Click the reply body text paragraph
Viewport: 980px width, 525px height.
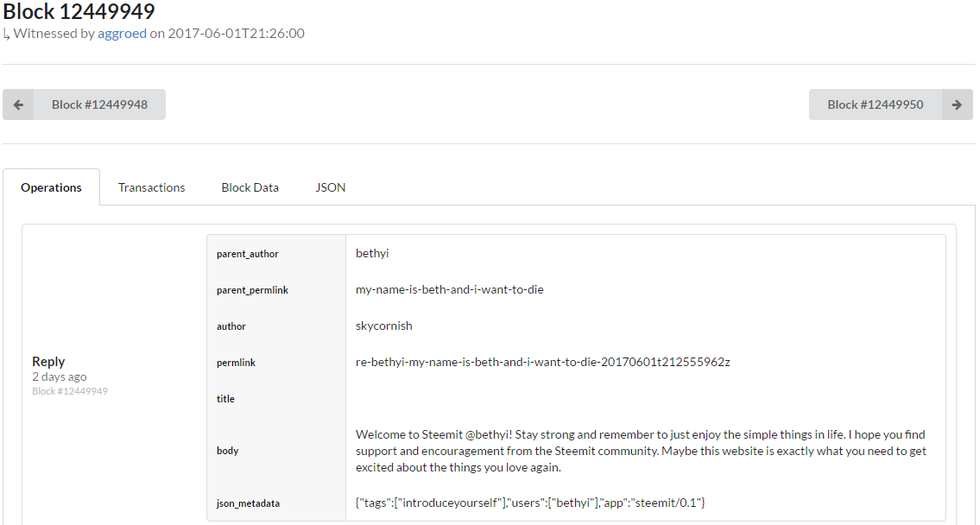(x=641, y=451)
